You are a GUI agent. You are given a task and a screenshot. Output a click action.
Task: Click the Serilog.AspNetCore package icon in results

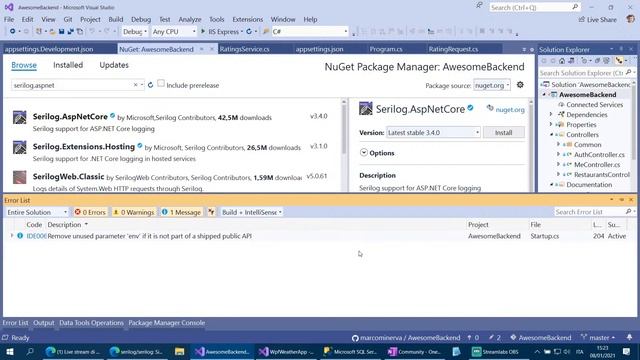tap(20, 117)
